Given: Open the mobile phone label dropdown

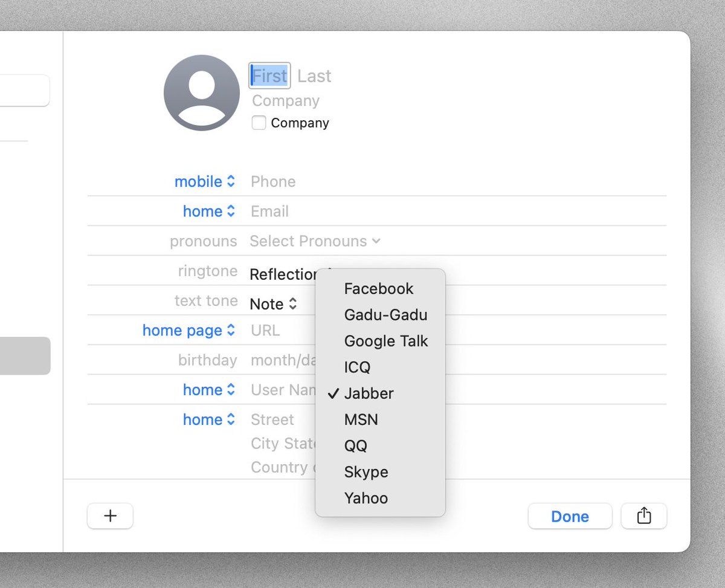Looking at the screenshot, I should (x=204, y=181).
